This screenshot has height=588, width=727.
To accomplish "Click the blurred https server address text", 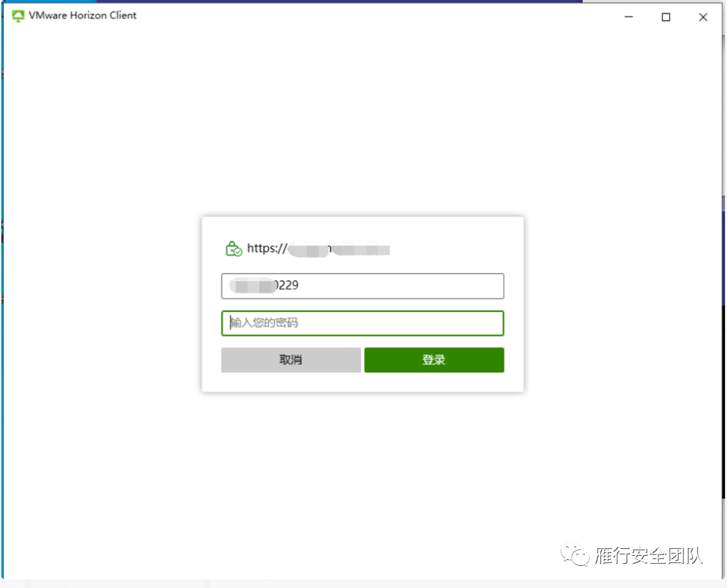I will pyautogui.click(x=318, y=249).
